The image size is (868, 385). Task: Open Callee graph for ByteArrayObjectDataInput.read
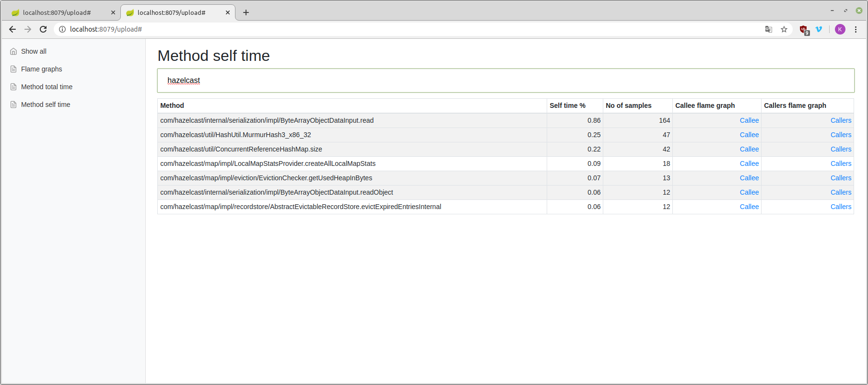point(749,120)
